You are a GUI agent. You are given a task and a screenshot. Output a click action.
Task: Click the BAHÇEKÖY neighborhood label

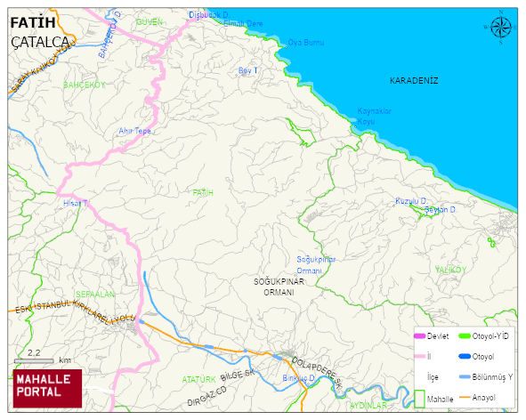[x=85, y=85]
